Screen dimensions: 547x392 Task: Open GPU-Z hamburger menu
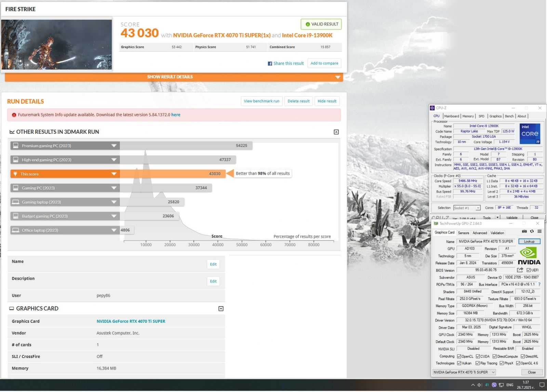coord(539,232)
